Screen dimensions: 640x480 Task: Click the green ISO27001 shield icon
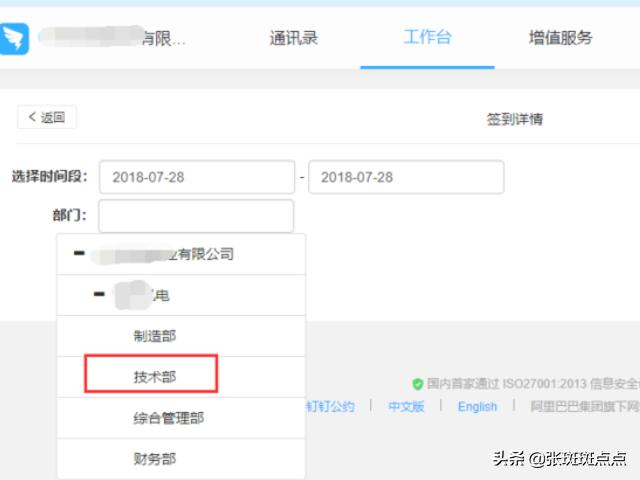pyautogui.click(x=417, y=383)
